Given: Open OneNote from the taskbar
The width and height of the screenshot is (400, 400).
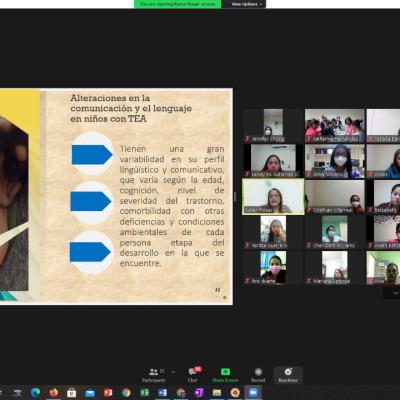Looking at the screenshot, I should pyautogui.click(x=199, y=392).
